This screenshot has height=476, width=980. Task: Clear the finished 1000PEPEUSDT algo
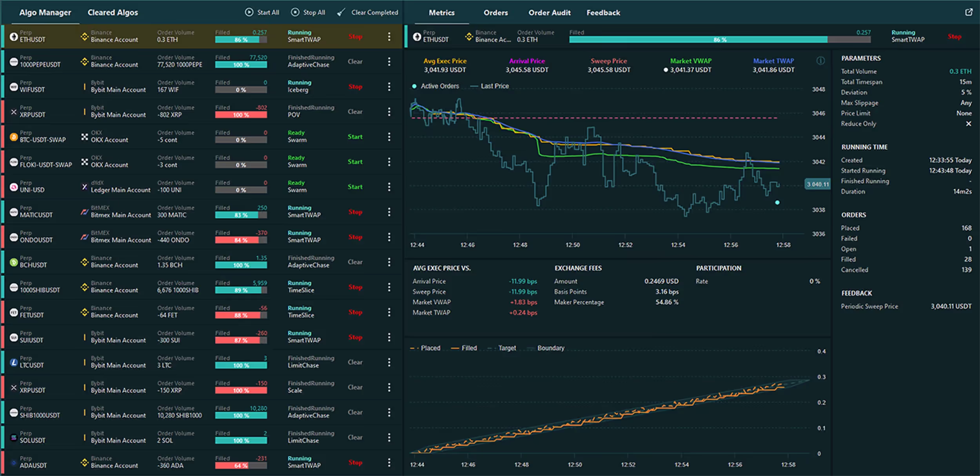coord(355,62)
